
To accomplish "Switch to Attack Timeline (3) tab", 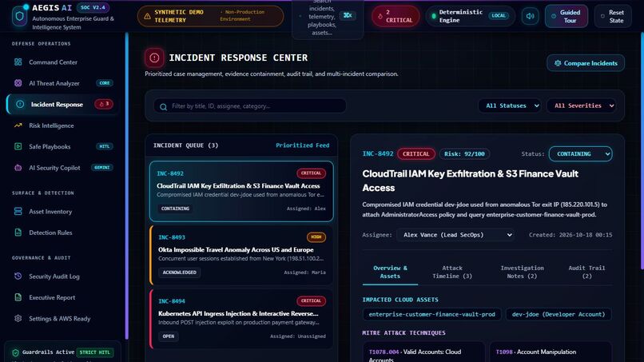I will (x=452, y=272).
